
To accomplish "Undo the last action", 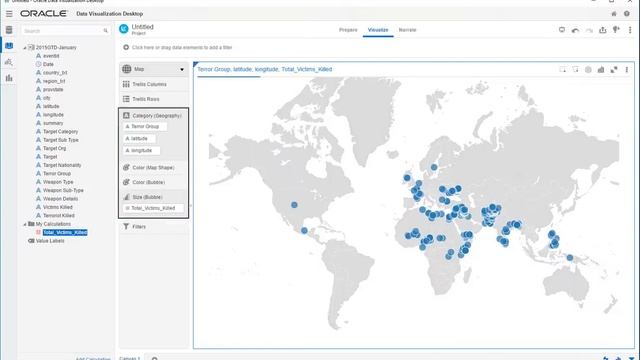I will pyautogui.click(x=576, y=30).
